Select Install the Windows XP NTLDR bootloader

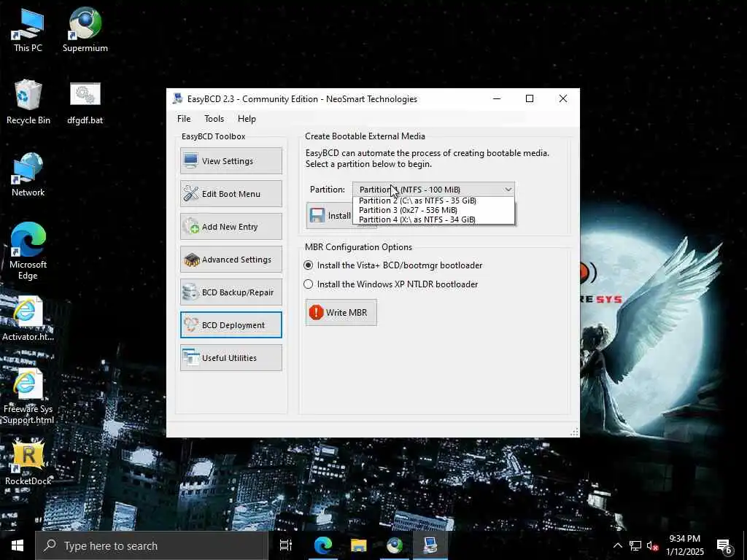click(391, 284)
